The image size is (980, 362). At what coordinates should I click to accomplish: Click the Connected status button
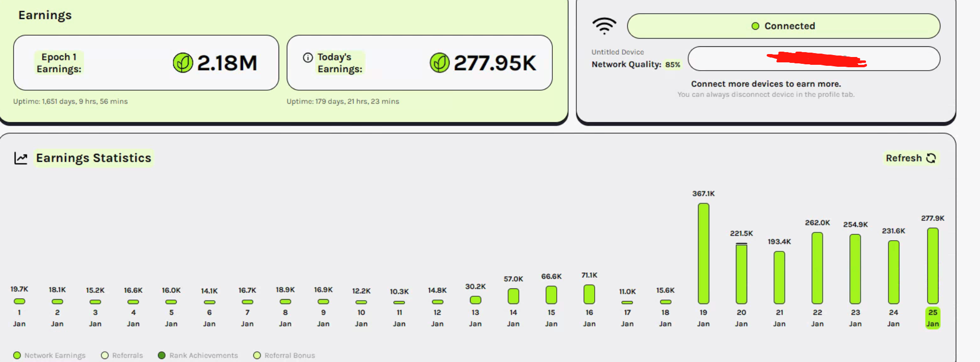pos(784,26)
